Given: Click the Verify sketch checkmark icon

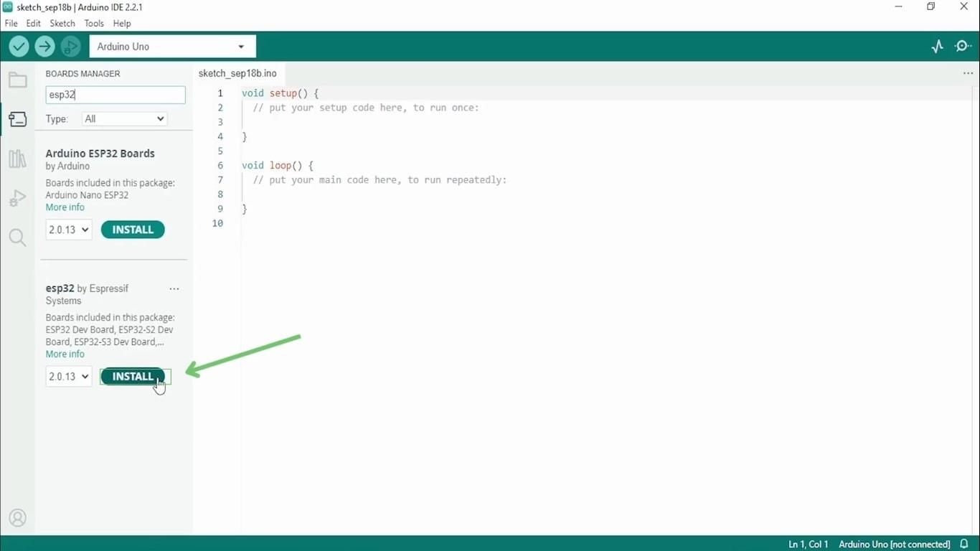Looking at the screenshot, I should click(19, 46).
